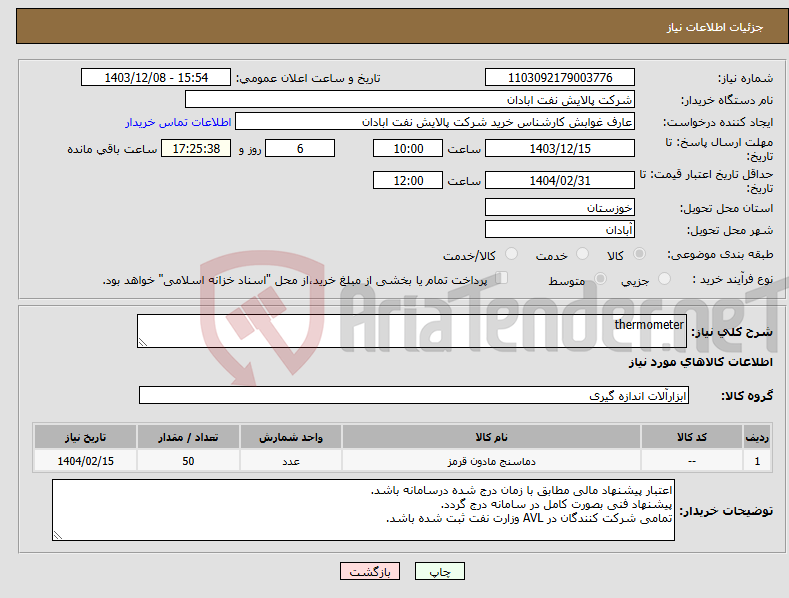Click the item code cell showing --
The image size is (789, 598).
[692, 461]
